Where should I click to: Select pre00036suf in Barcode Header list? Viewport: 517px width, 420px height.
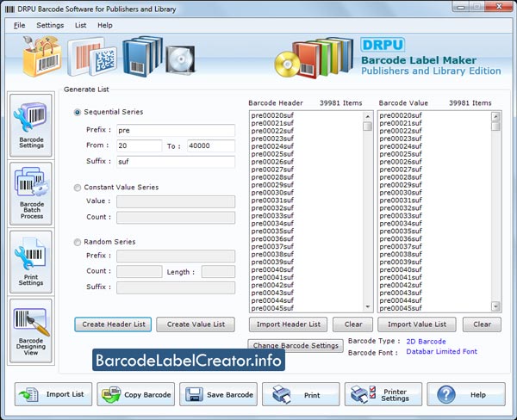pos(272,238)
